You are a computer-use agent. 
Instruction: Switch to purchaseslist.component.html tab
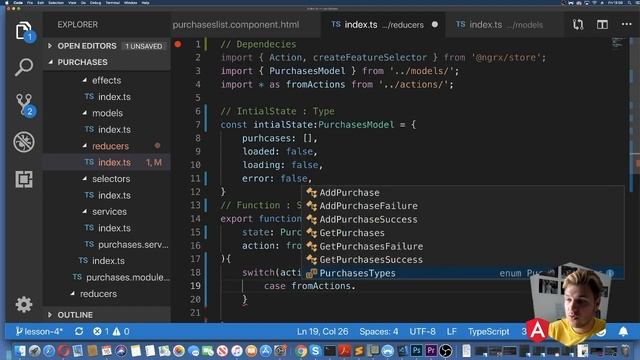[236, 24]
